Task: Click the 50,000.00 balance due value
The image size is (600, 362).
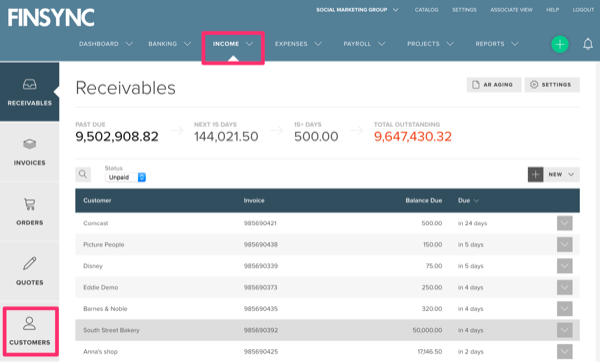Action: [x=427, y=330]
